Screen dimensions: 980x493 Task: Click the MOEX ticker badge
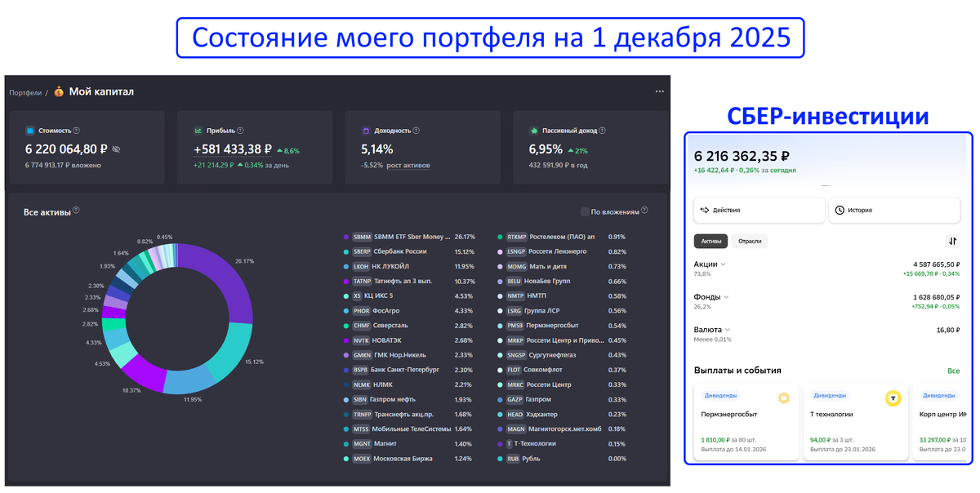[362, 459]
